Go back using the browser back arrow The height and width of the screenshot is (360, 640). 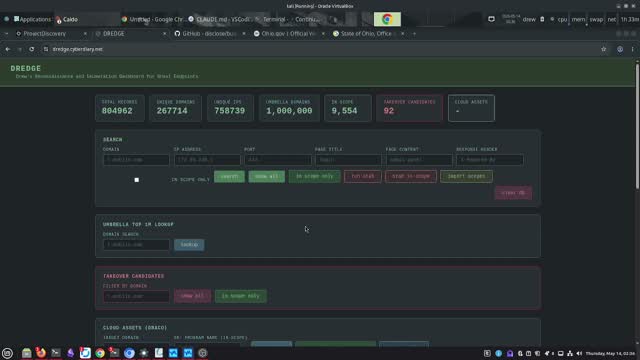(x=8, y=49)
